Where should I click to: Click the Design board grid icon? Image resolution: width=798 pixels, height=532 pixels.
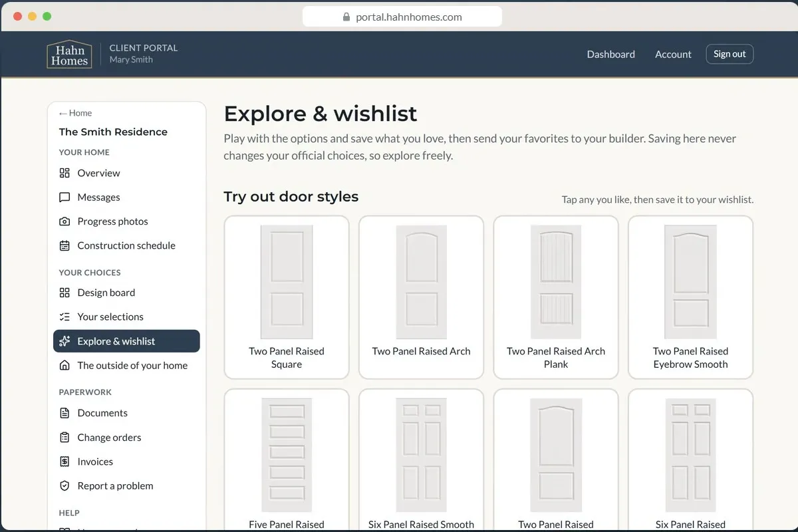65,293
